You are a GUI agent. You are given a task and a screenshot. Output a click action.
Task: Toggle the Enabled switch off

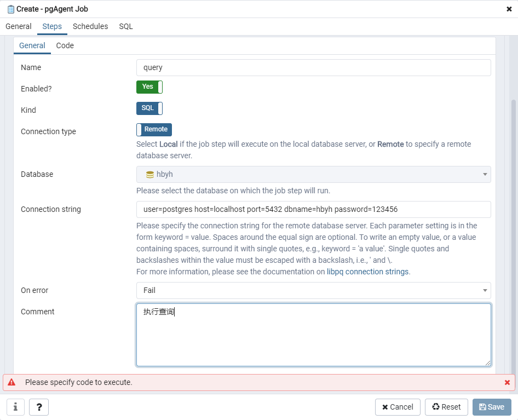[x=148, y=87]
